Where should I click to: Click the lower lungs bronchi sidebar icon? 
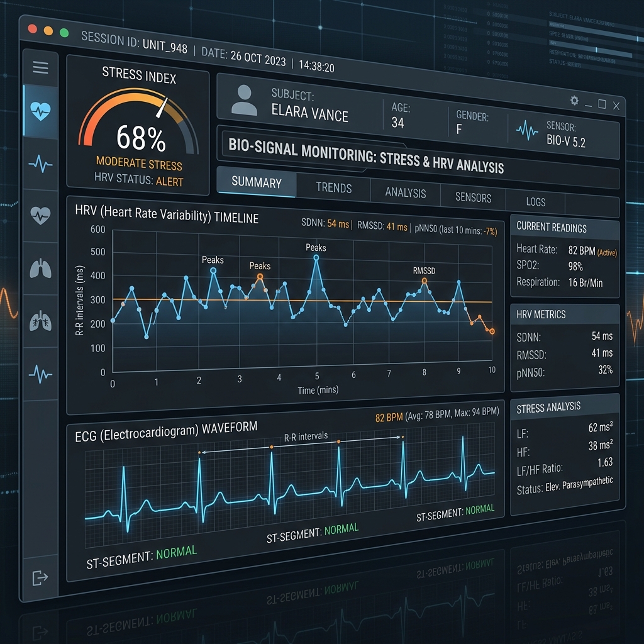point(40,321)
